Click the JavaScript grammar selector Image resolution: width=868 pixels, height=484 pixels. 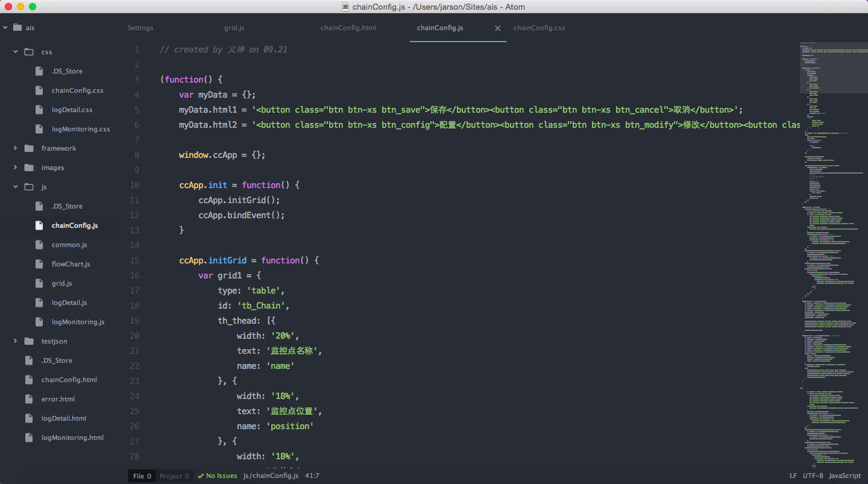tap(845, 476)
